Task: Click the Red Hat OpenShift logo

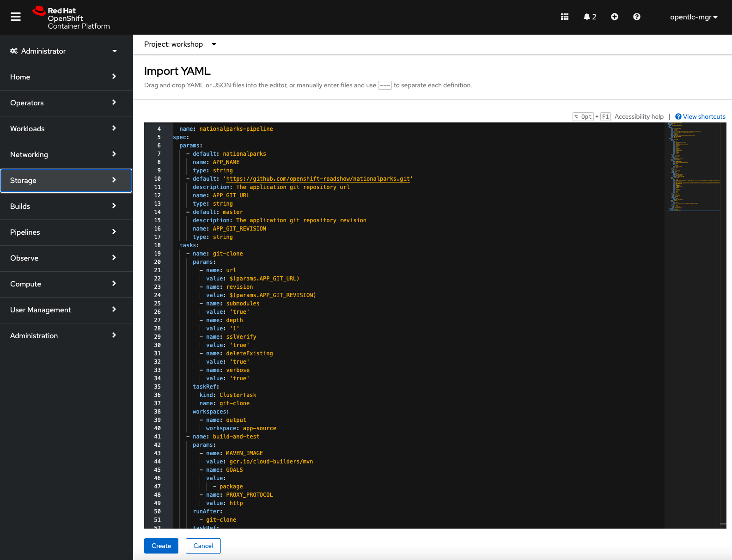Action: (x=71, y=18)
